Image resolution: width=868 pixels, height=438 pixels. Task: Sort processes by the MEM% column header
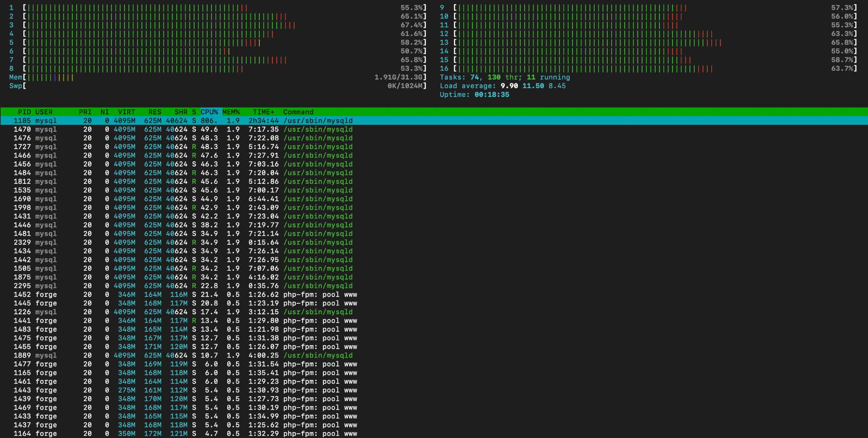[x=231, y=112]
